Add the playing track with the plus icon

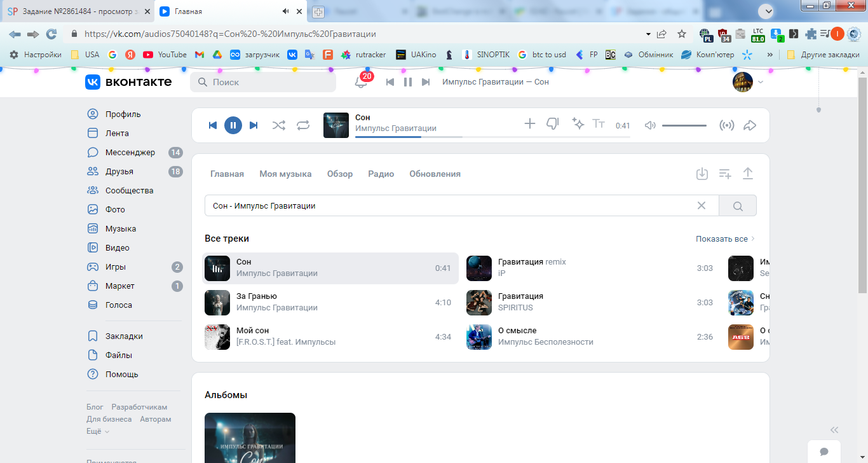(x=529, y=123)
